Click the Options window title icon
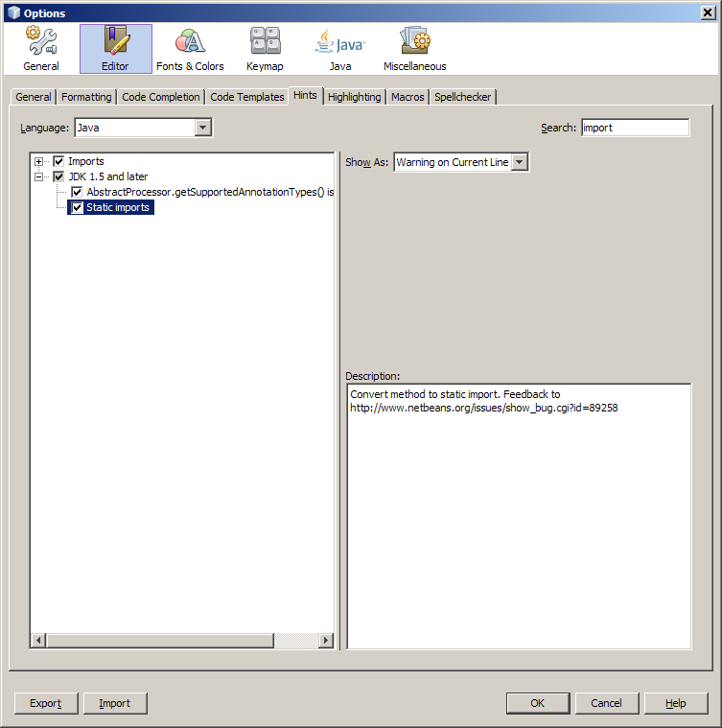Screen dimensions: 722x728 [x=14, y=12]
